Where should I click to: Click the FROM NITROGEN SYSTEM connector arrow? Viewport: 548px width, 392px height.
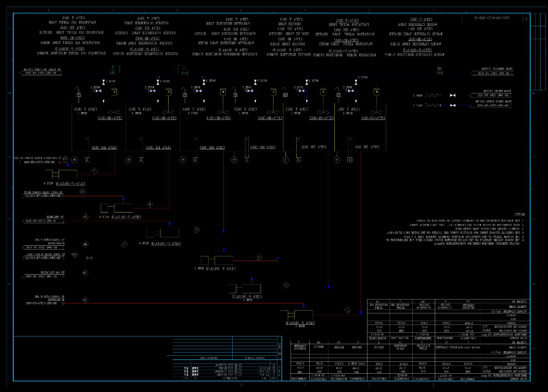point(492,73)
